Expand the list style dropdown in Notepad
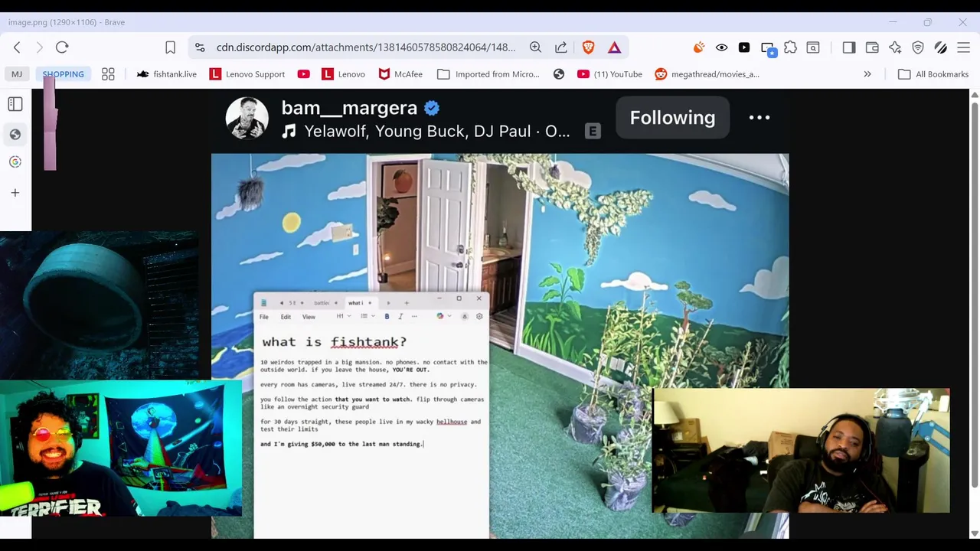This screenshot has width=980, height=551. (x=367, y=316)
